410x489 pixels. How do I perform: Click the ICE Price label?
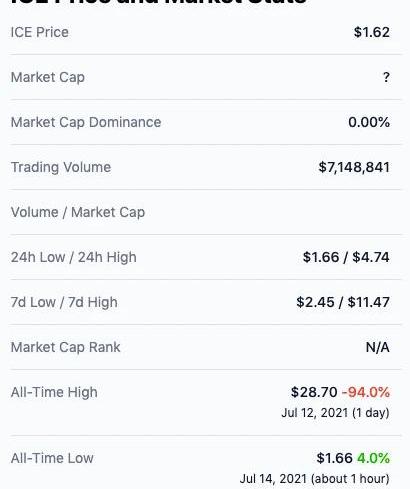coord(40,32)
